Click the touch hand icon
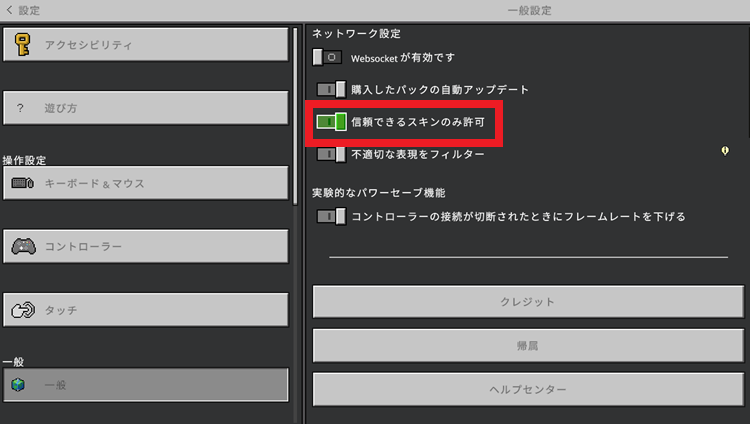This screenshot has width=750, height=424. [x=23, y=310]
